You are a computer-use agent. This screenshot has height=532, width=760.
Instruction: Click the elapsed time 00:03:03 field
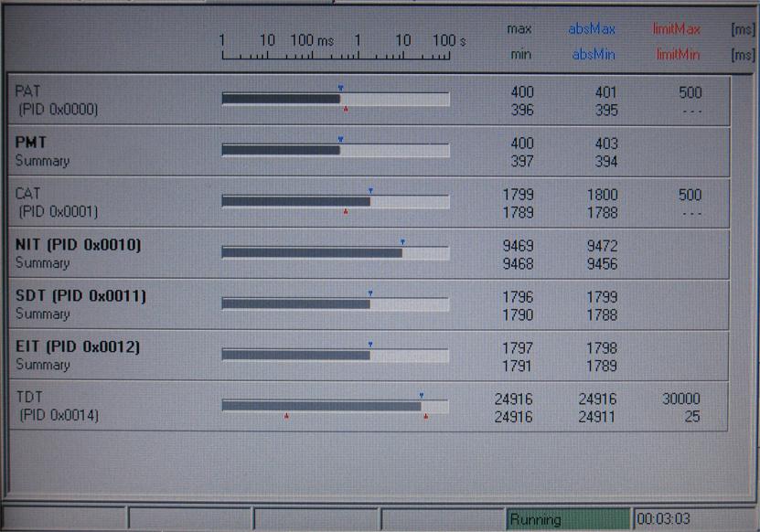(x=664, y=519)
